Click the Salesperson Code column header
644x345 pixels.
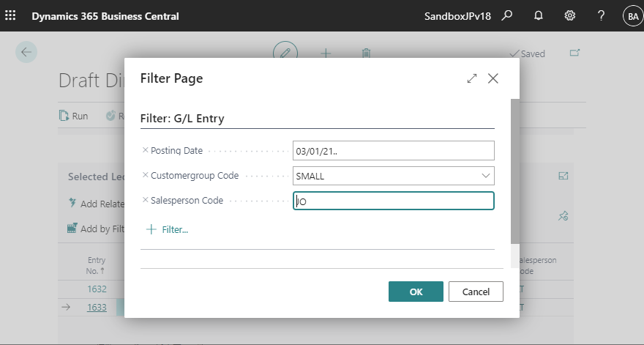[538, 265]
